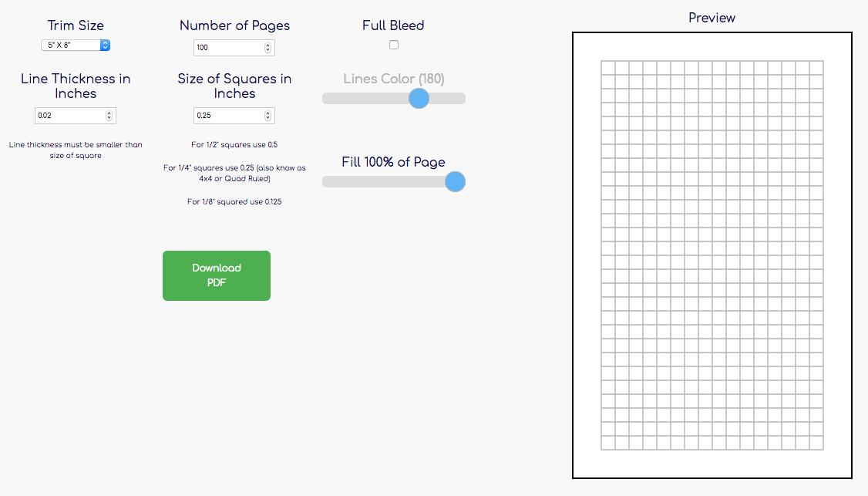Image resolution: width=868 pixels, height=496 pixels.
Task: Select the 5" X 8" trim size combo box
Action: tap(75, 45)
